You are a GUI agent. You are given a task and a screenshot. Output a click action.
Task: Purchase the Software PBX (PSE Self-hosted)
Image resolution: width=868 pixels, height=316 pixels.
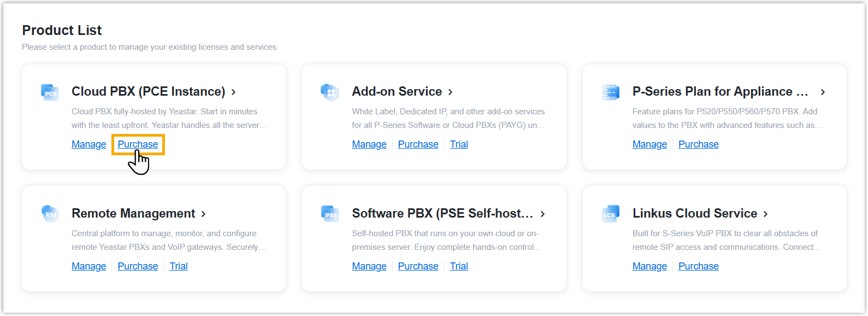tap(418, 266)
